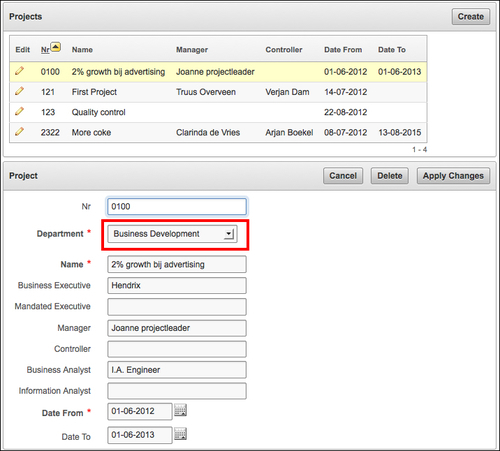The height and width of the screenshot is (451, 500).
Task: Focus the Nr input field
Action: (x=177, y=207)
